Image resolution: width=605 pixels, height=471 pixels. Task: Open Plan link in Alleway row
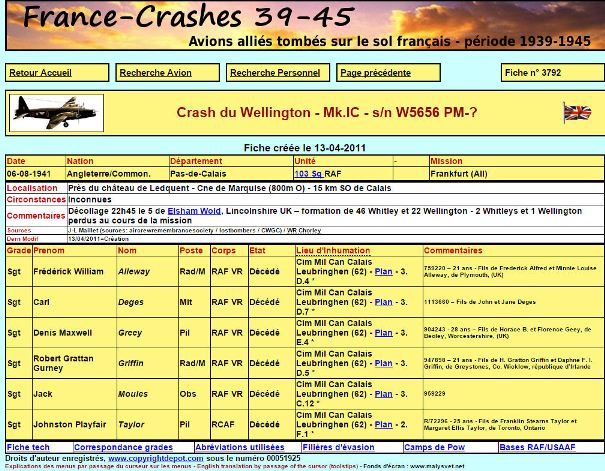[x=384, y=272]
